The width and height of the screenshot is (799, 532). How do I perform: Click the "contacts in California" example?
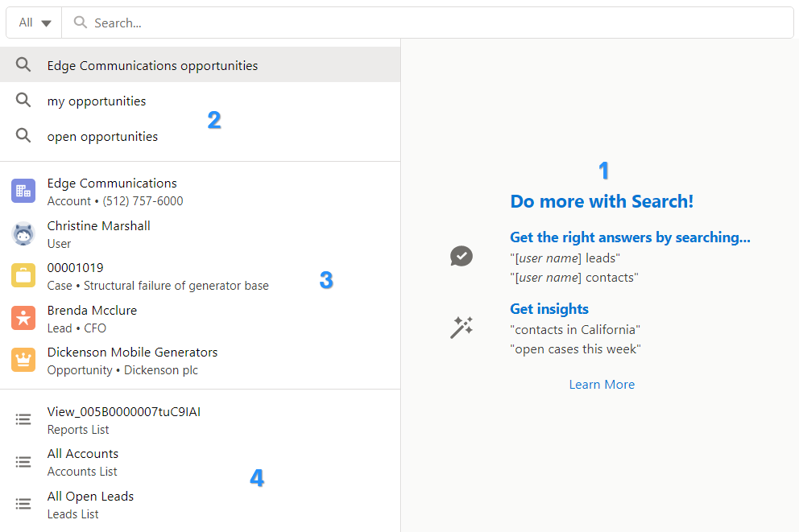point(575,330)
